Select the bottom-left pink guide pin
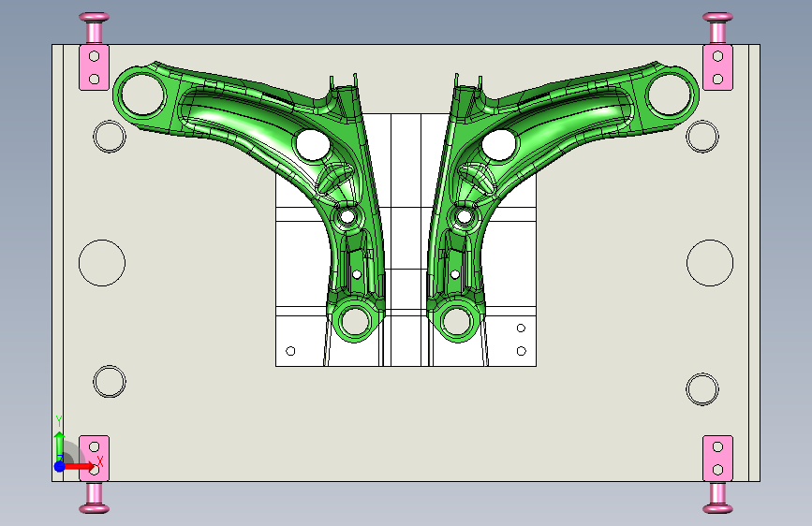The height and width of the screenshot is (526, 812). click(x=95, y=498)
